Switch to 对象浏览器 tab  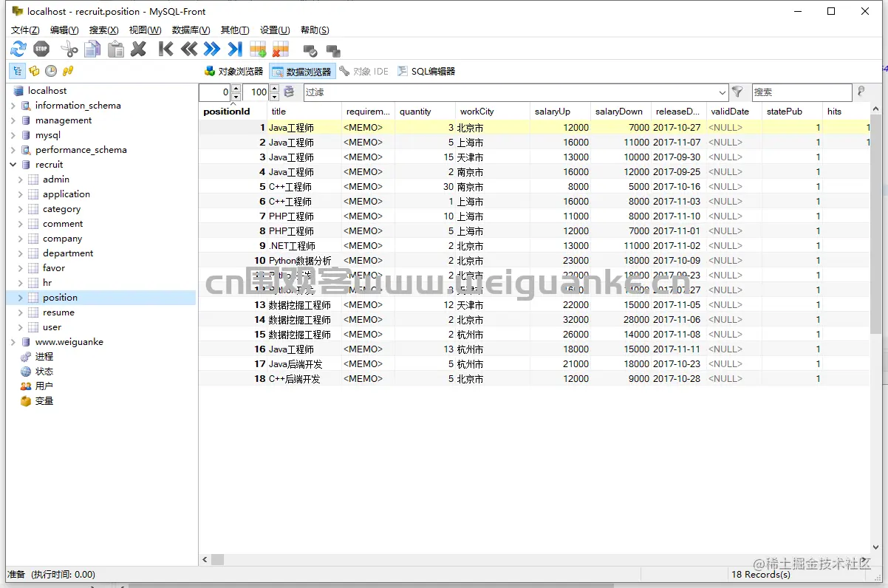(233, 72)
